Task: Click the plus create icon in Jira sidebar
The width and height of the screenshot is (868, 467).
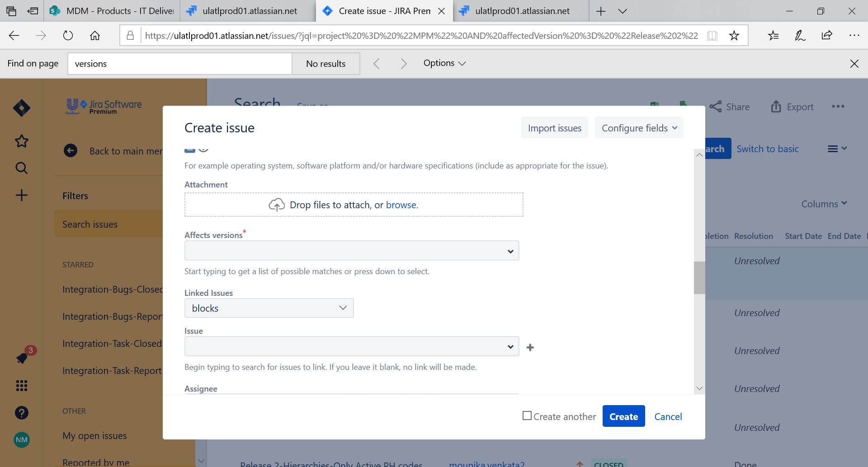Action: coord(21,195)
